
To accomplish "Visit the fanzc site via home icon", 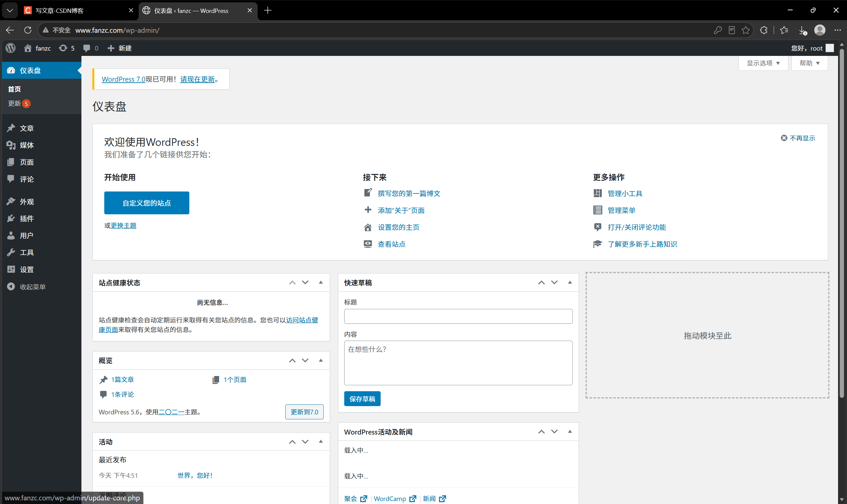I will pos(37,48).
